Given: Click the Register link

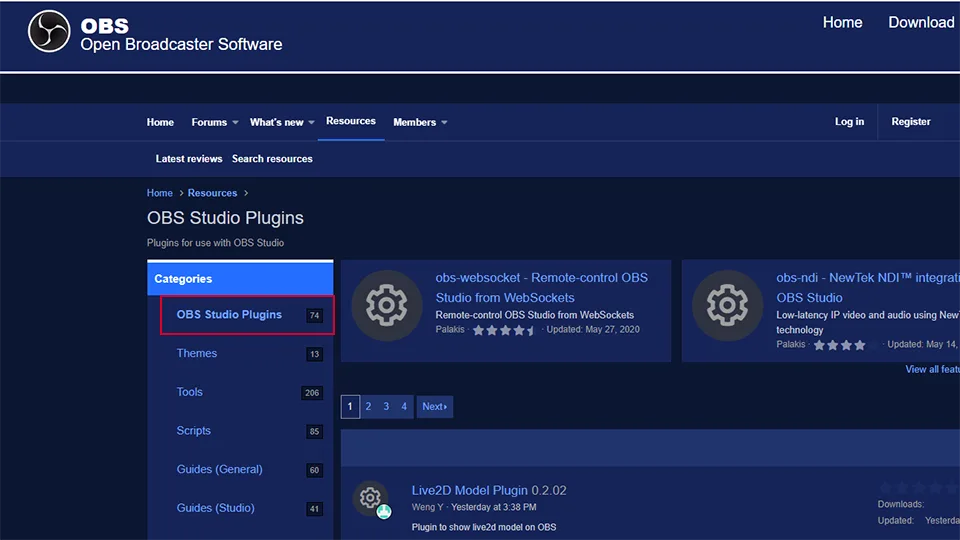Looking at the screenshot, I should pos(910,122).
